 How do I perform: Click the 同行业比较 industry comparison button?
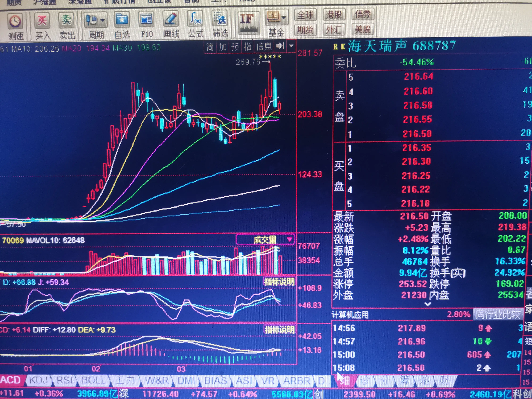click(x=498, y=314)
